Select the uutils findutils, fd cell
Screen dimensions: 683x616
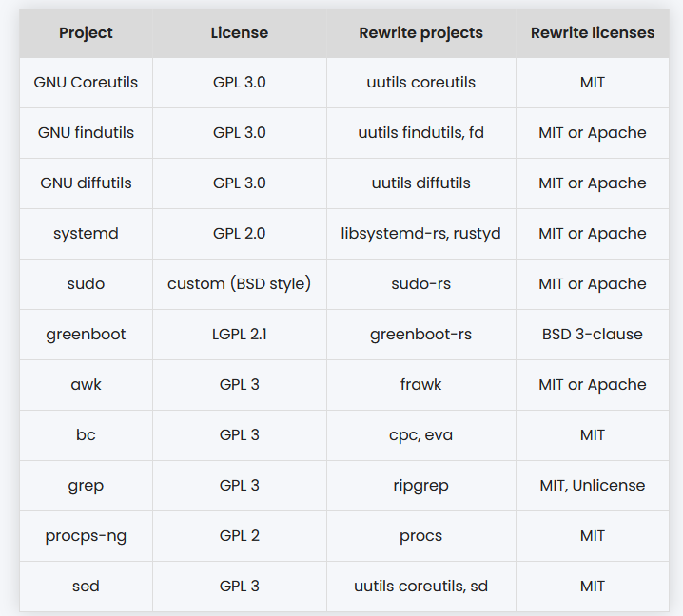pos(420,133)
